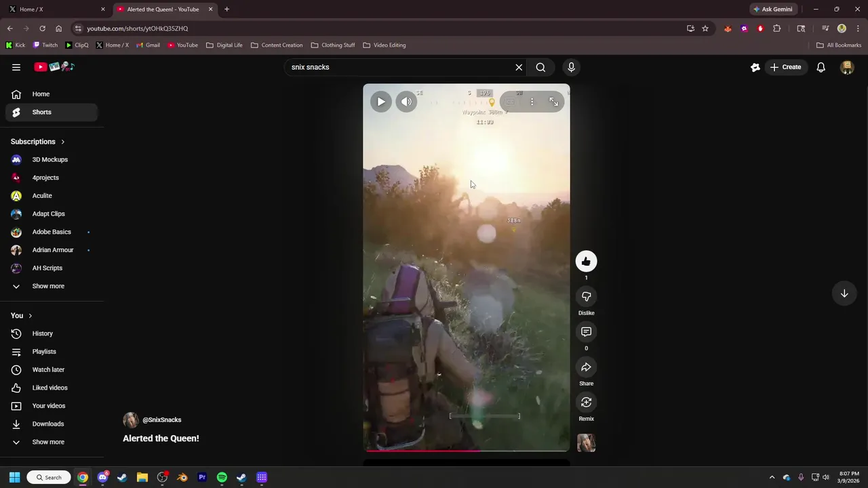Image resolution: width=868 pixels, height=488 pixels.
Task: Open the Content Creation bookmark folder
Action: [277, 45]
